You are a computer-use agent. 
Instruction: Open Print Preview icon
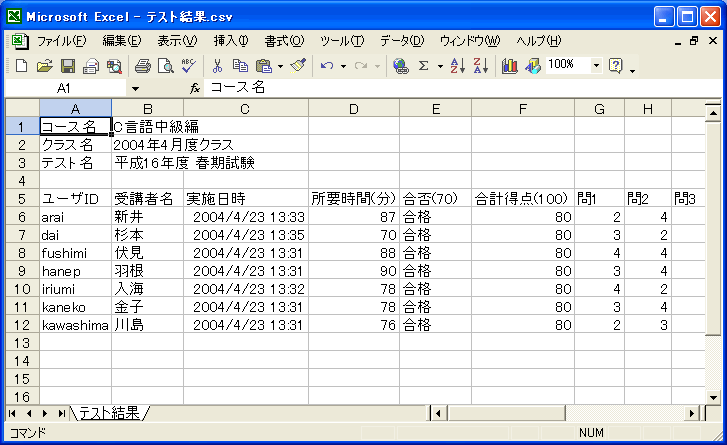coord(166,66)
